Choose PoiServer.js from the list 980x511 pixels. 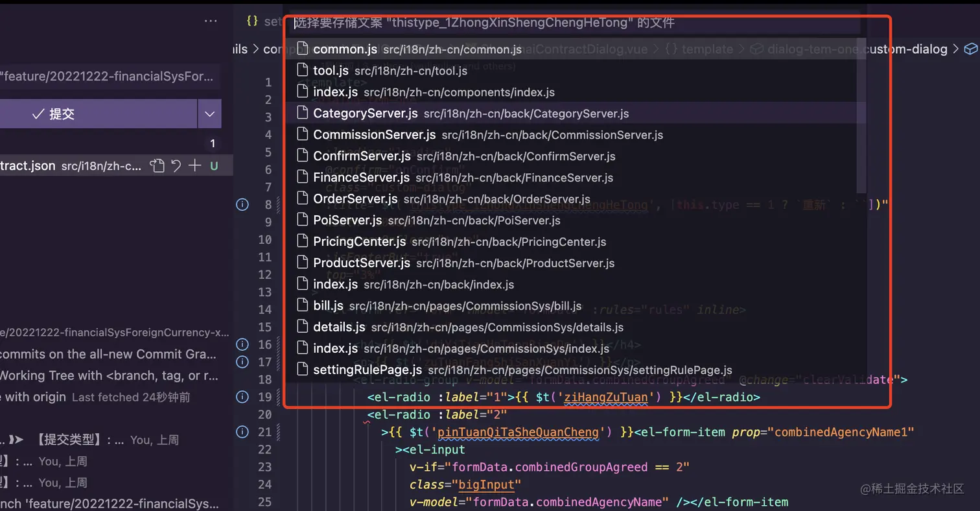576,220
